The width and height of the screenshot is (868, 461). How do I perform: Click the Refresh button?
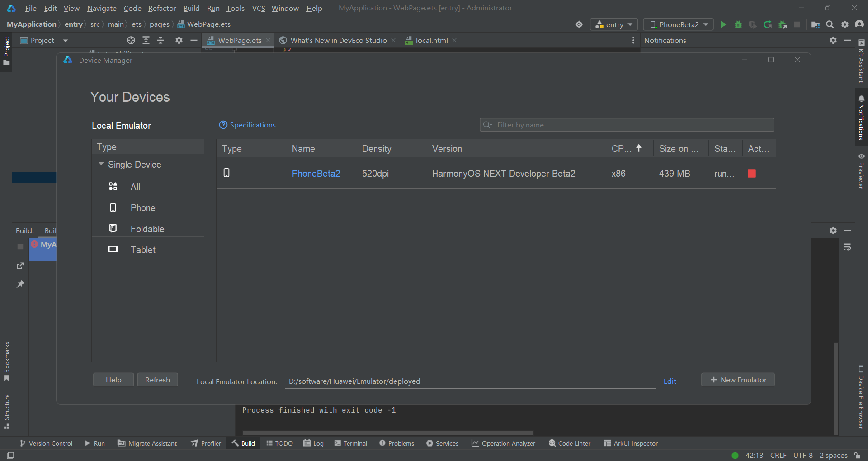[157, 380]
